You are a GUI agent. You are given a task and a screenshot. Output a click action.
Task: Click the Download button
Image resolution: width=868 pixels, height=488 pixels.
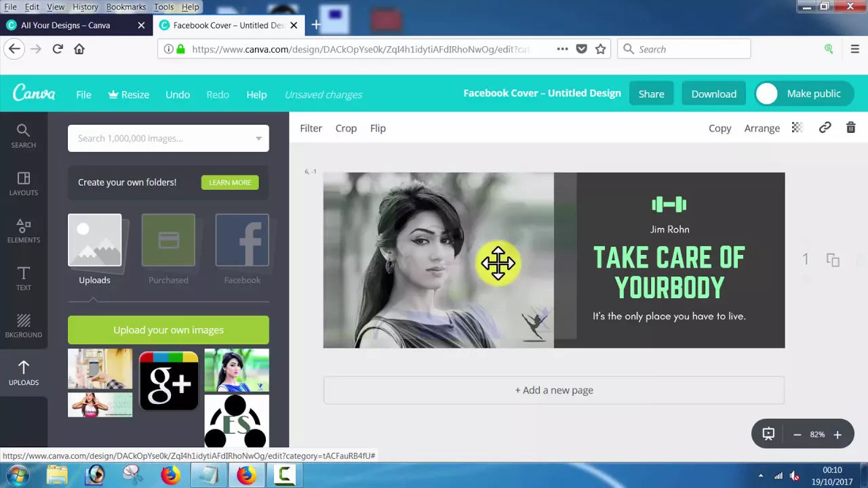click(x=713, y=94)
